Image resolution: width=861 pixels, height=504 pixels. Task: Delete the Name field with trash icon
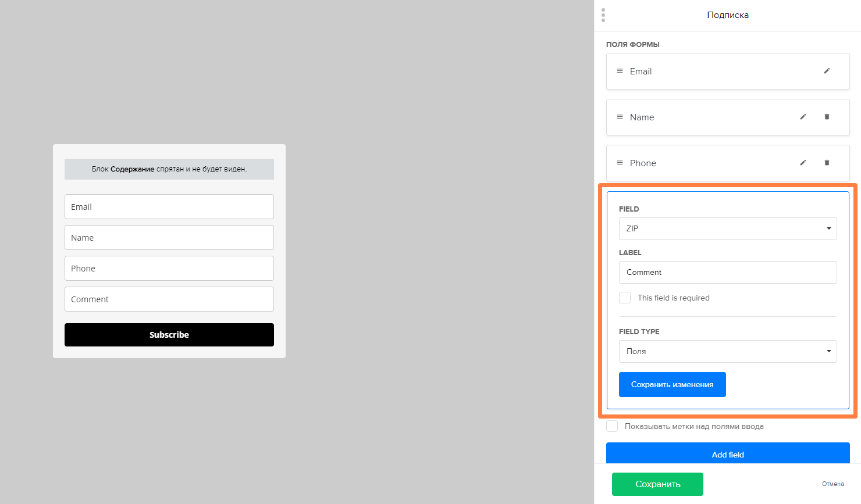[827, 117]
